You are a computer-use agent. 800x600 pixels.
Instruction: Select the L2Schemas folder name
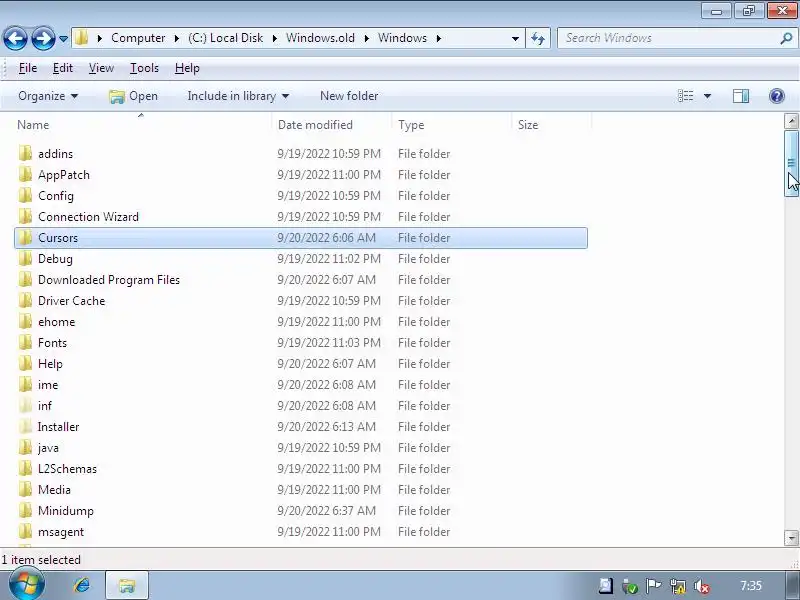67,468
